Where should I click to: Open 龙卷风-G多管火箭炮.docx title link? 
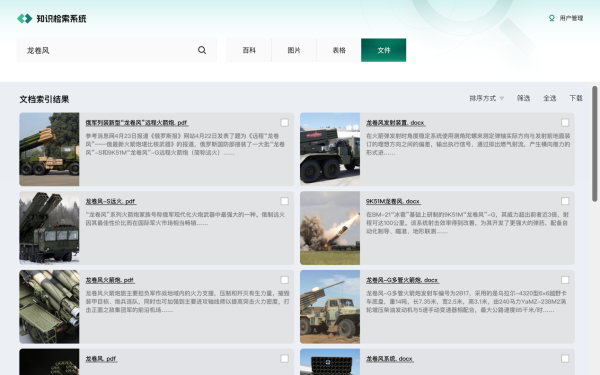[x=402, y=280]
